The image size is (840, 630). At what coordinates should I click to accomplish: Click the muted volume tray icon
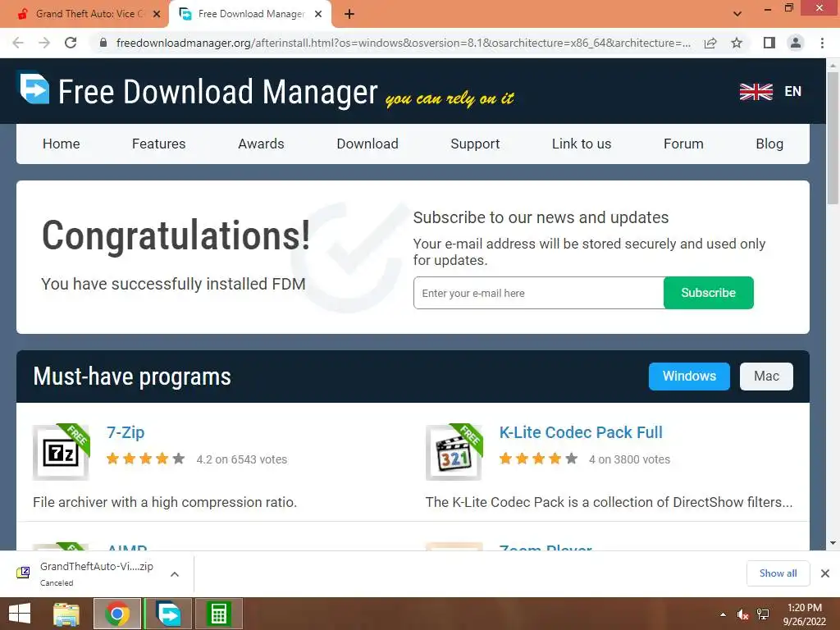(742, 614)
